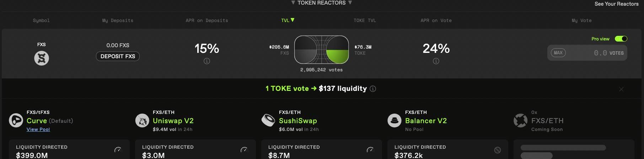This screenshot has height=159, width=644.
Task: Click disabled icon in Balancer liquidity card
Action: click(498, 150)
